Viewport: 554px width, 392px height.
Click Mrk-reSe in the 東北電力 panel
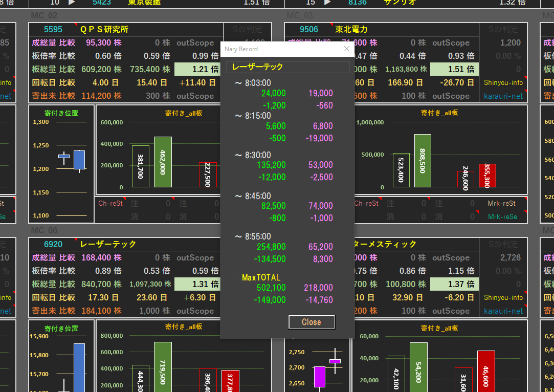point(501,216)
